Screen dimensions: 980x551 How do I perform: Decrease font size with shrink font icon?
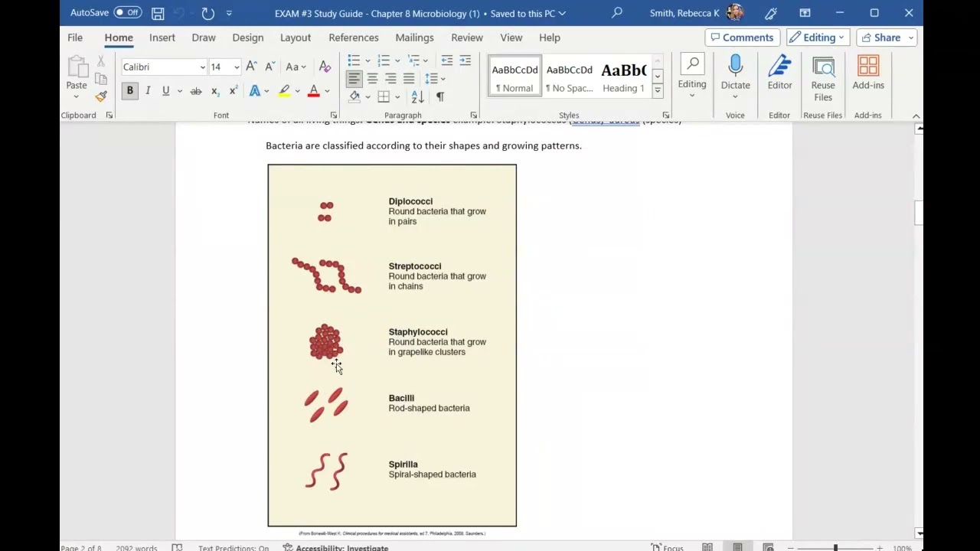pos(269,67)
